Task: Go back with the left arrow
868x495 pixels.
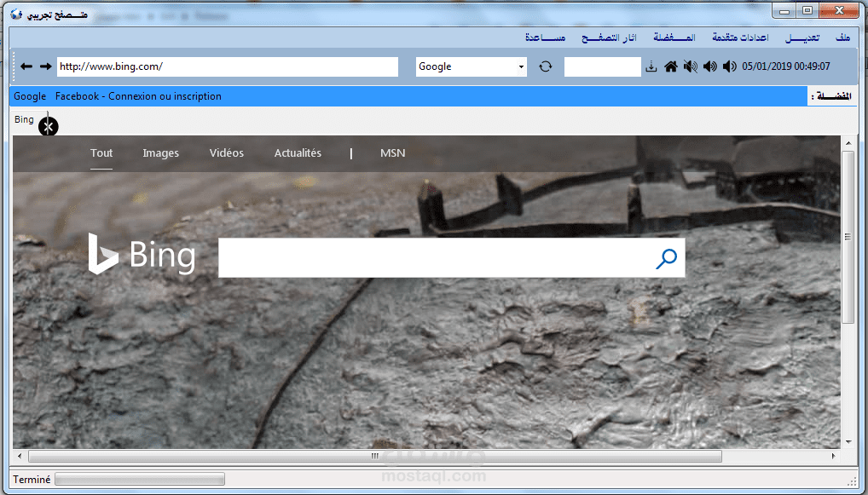Action: 26,66
